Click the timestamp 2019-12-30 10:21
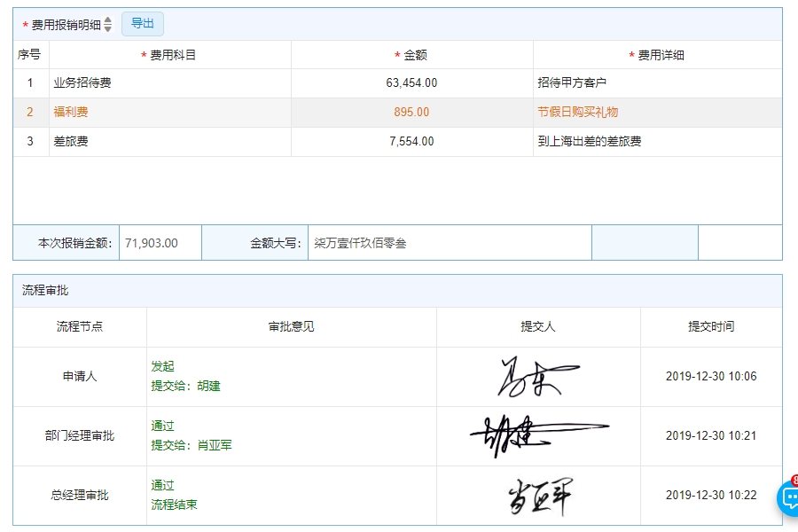 pos(711,435)
